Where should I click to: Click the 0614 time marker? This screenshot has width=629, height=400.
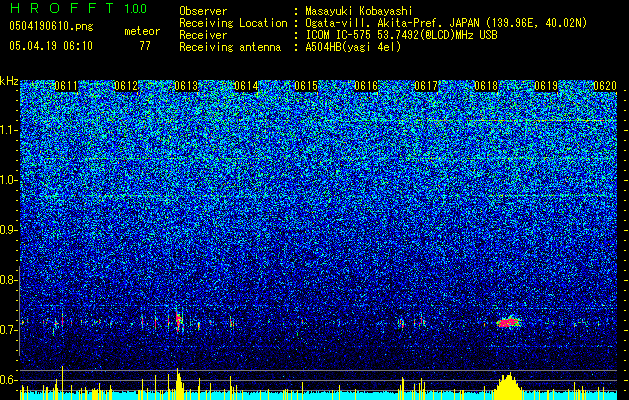coord(246,86)
